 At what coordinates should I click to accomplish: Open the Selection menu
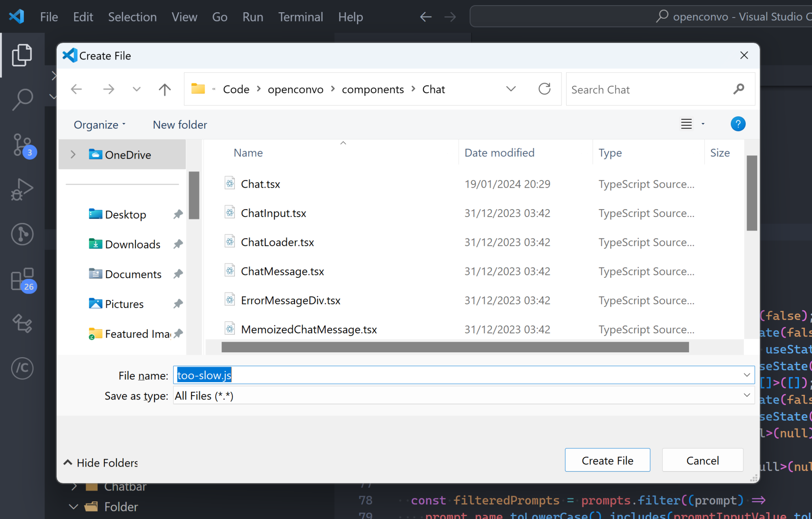click(x=132, y=17)
